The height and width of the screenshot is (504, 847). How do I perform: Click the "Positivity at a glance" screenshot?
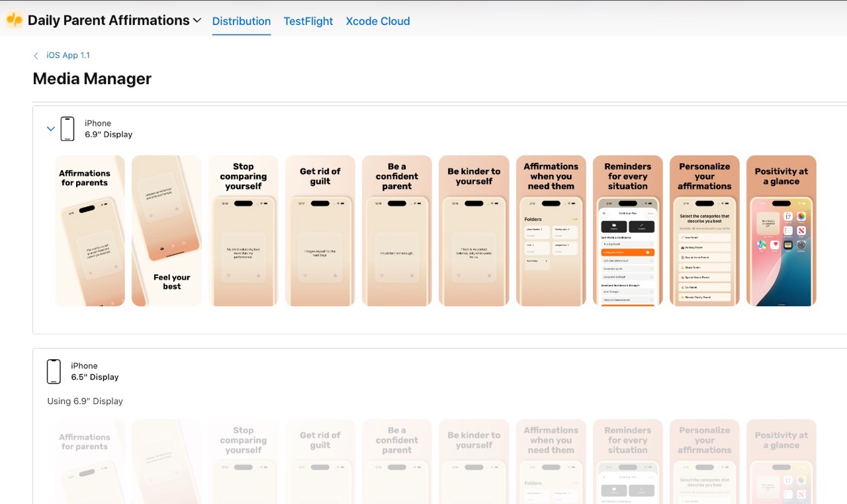(781, 231)
